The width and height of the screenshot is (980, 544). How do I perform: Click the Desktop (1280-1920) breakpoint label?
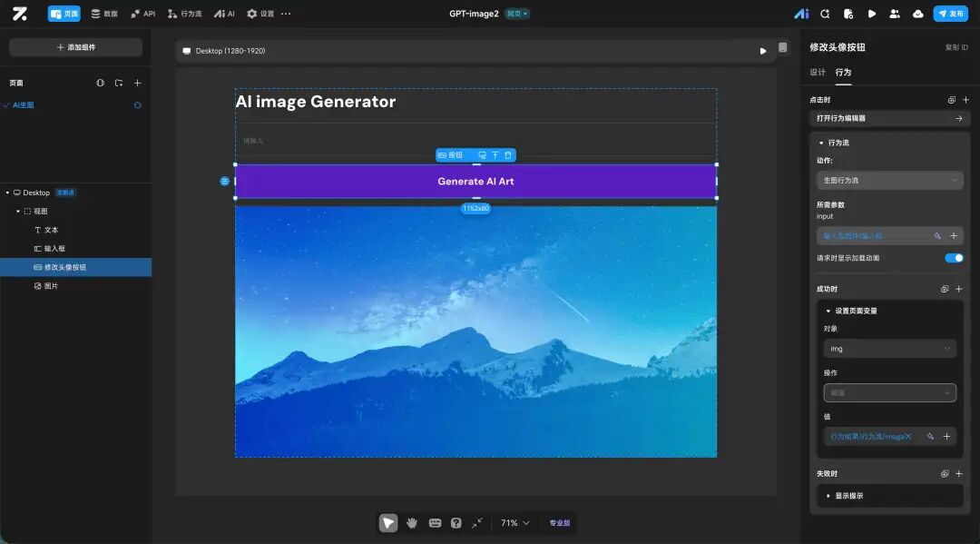pyautogui.click(x=230, y=51)
